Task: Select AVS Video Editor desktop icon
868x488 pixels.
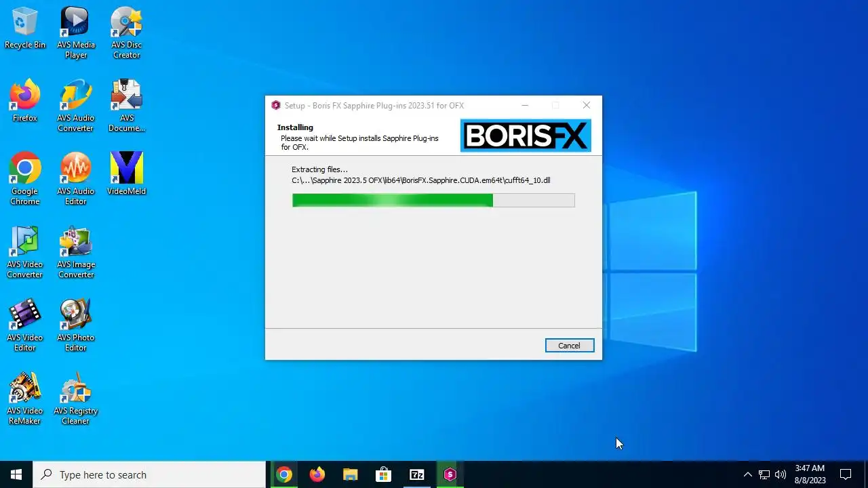Action: tap(25, 326)
